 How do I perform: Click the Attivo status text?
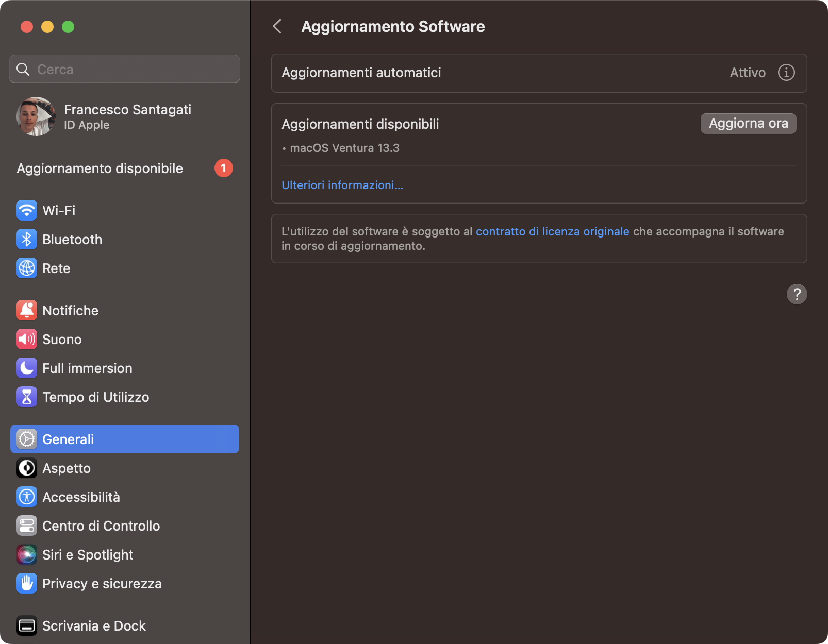[x=748, y=73]
